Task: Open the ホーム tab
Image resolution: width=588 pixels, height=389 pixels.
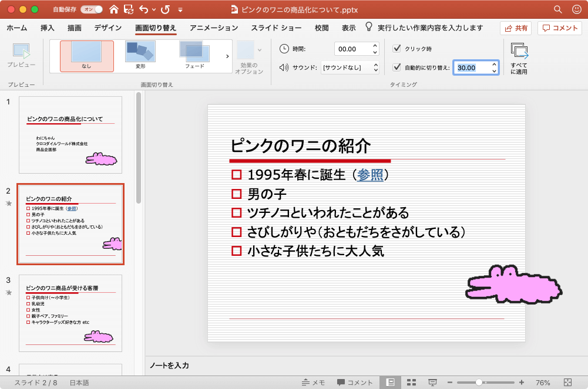Action: (17, 28)
